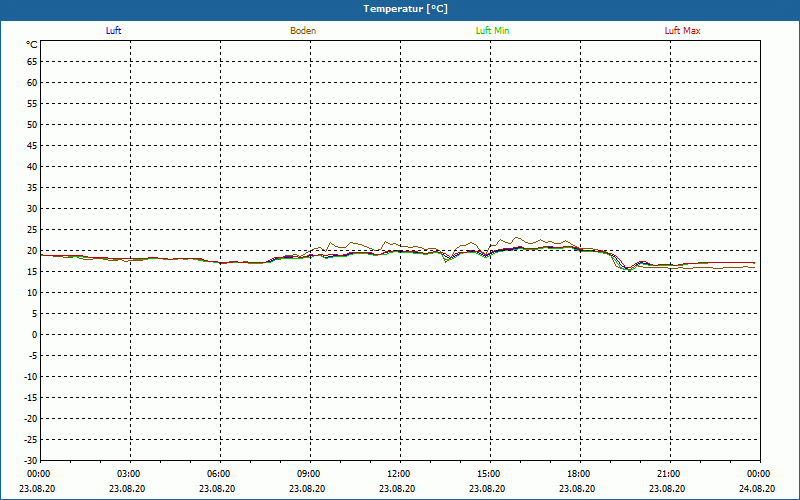
Task: Click the 06:00 time label
Action: coord(218,474)
